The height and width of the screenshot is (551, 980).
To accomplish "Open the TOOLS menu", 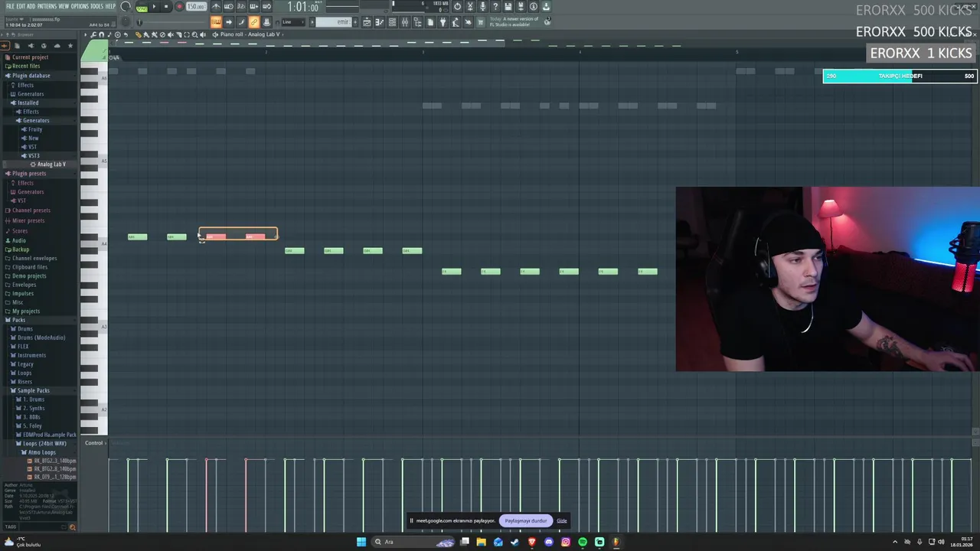I will pyautogui.click(x=97, y=6).
